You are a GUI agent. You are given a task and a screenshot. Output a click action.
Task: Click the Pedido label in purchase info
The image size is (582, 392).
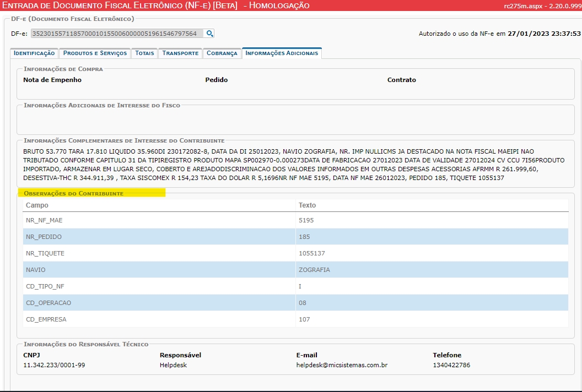217,80
